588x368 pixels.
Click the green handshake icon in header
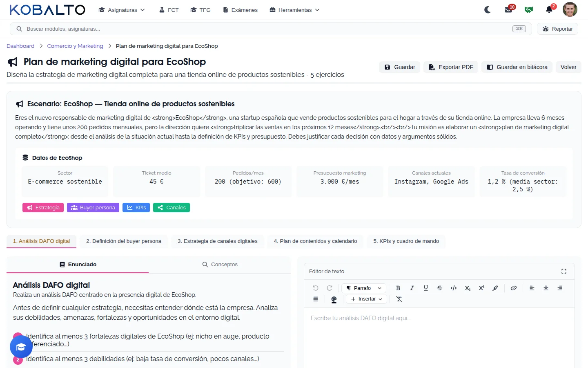pos(529,10)
